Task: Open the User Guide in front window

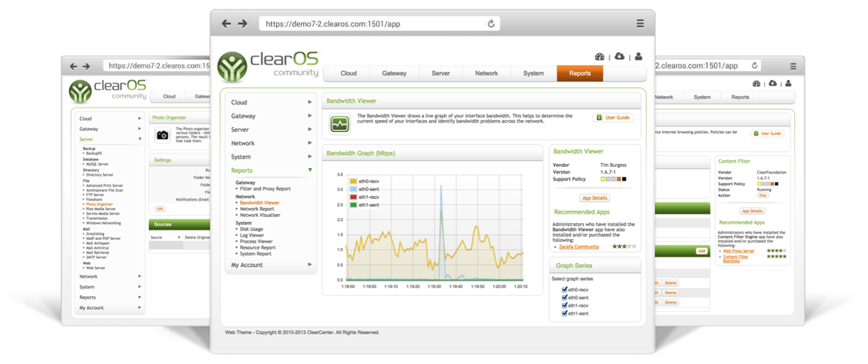Action: point(613,117)
